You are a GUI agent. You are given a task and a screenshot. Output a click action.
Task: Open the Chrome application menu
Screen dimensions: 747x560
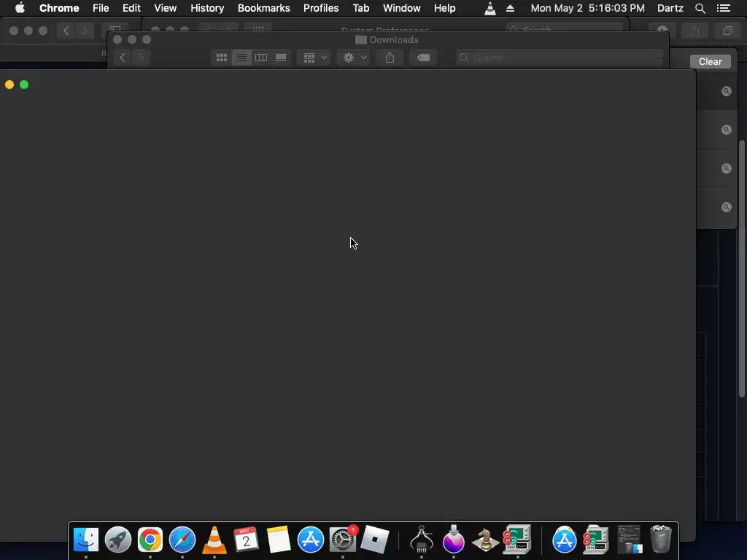click(59, 8)
